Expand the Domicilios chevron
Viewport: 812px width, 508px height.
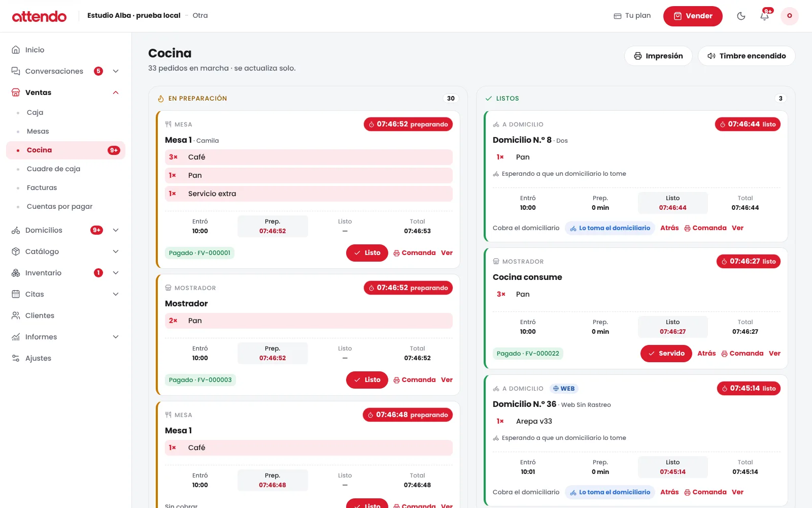point(116,230)
